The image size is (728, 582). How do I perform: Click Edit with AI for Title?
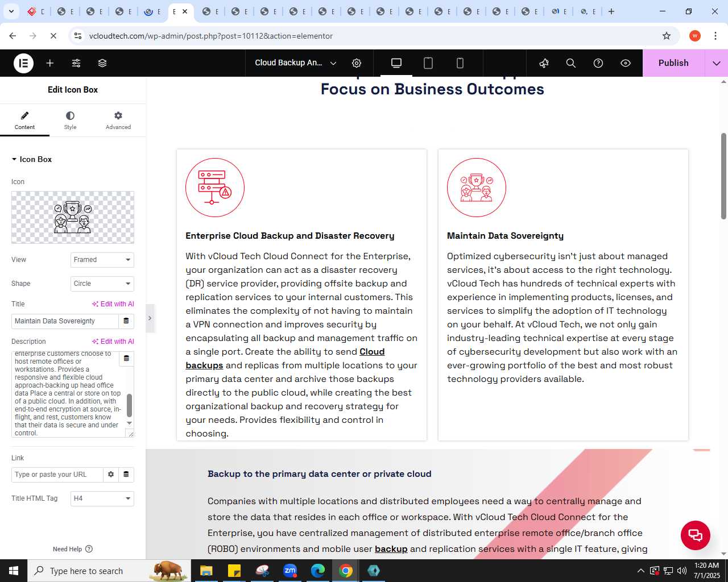point(113,304)
